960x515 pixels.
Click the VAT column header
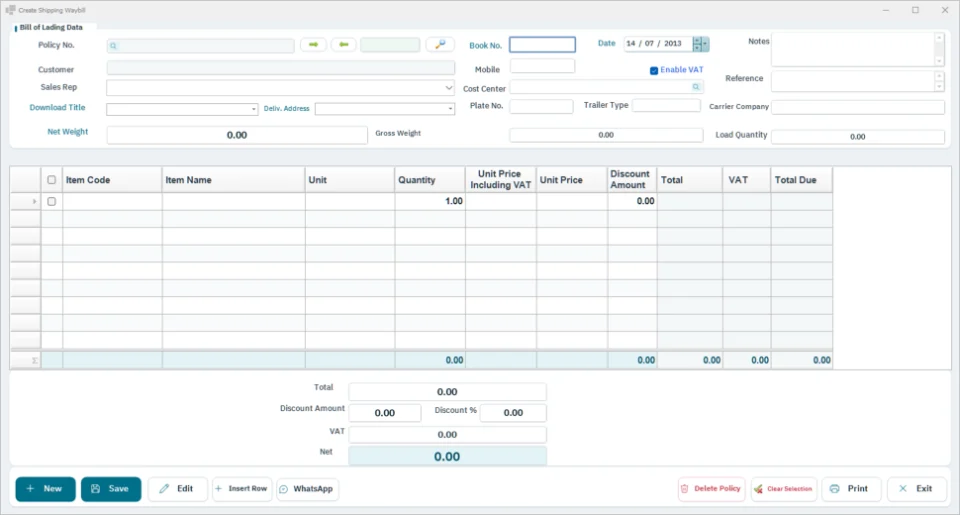coord(746,180)
